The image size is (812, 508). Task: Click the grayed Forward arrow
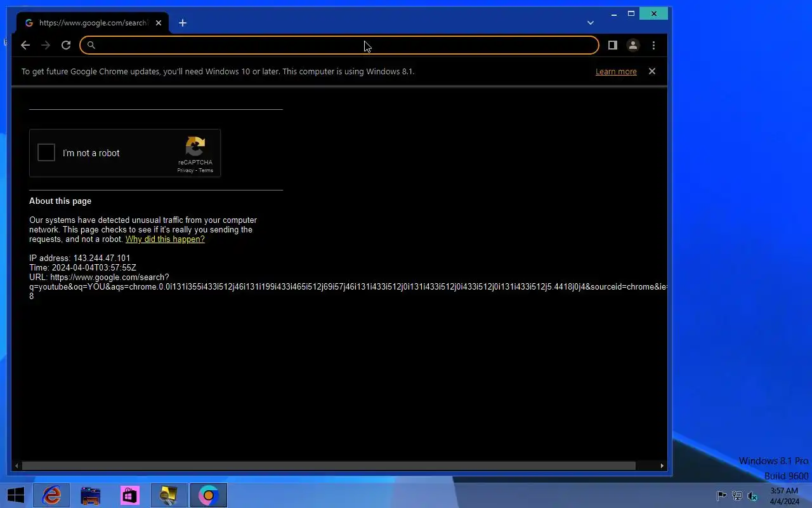pos(46,45)
